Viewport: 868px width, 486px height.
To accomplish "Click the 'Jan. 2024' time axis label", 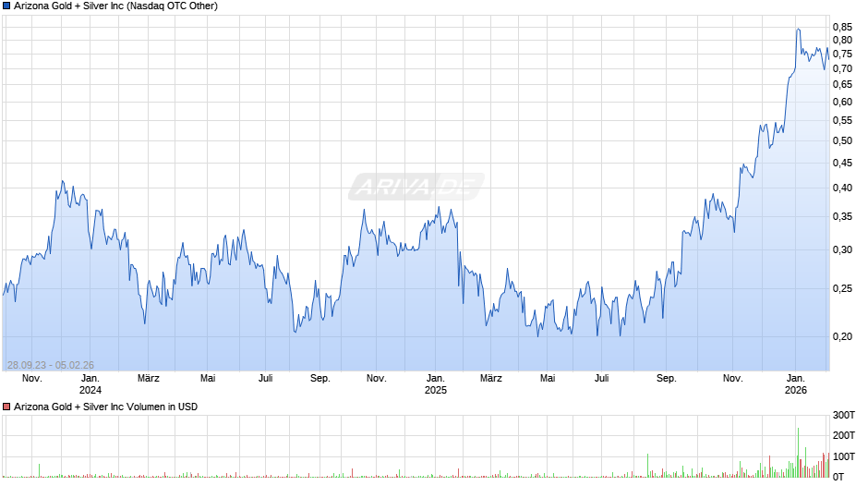I will (x=90, y=384).
